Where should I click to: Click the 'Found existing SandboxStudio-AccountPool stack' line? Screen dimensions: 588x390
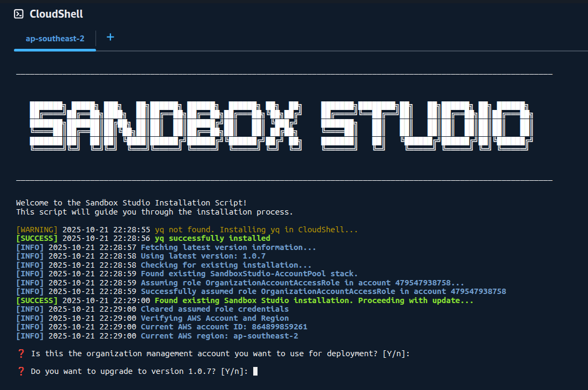click(x=249, y=274)
